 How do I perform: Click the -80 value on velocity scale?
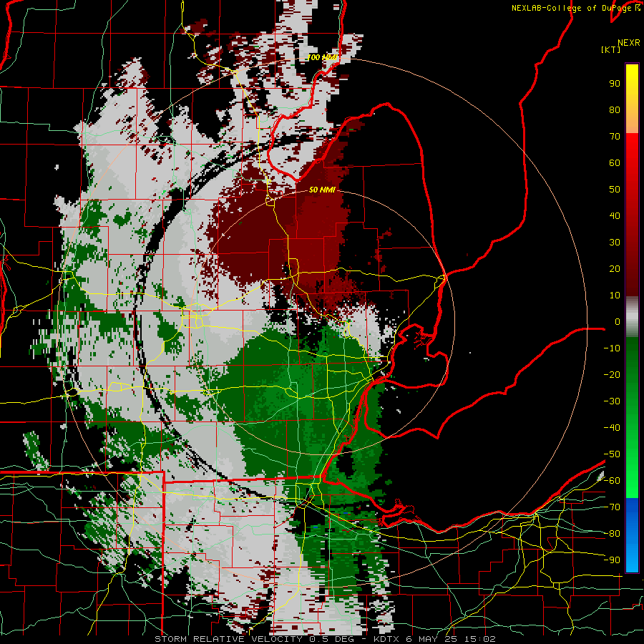[x=612, y=534]
